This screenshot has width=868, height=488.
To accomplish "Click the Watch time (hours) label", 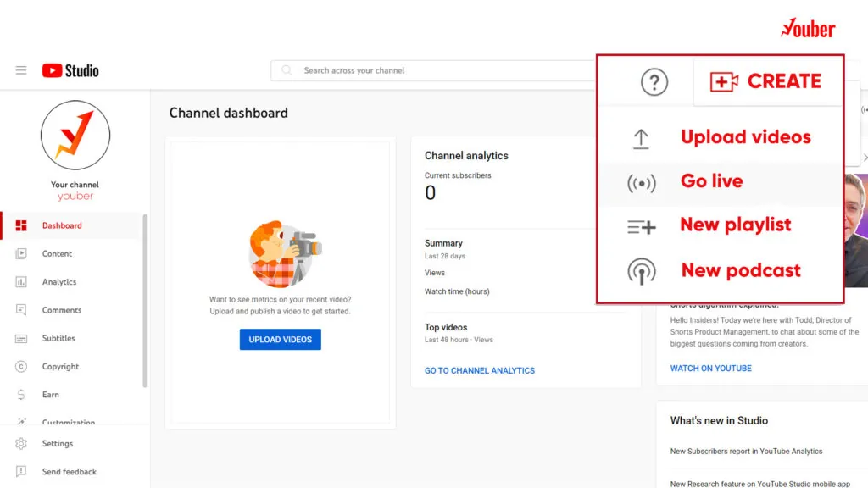I will 457,291.
